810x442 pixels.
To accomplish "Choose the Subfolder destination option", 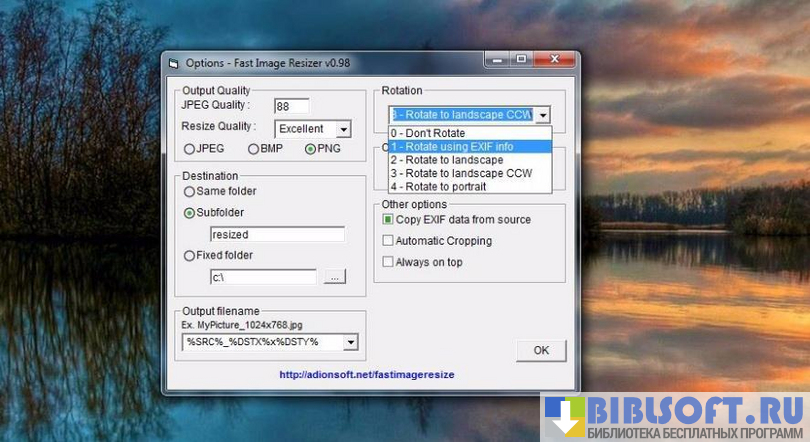I will point(189,213).
